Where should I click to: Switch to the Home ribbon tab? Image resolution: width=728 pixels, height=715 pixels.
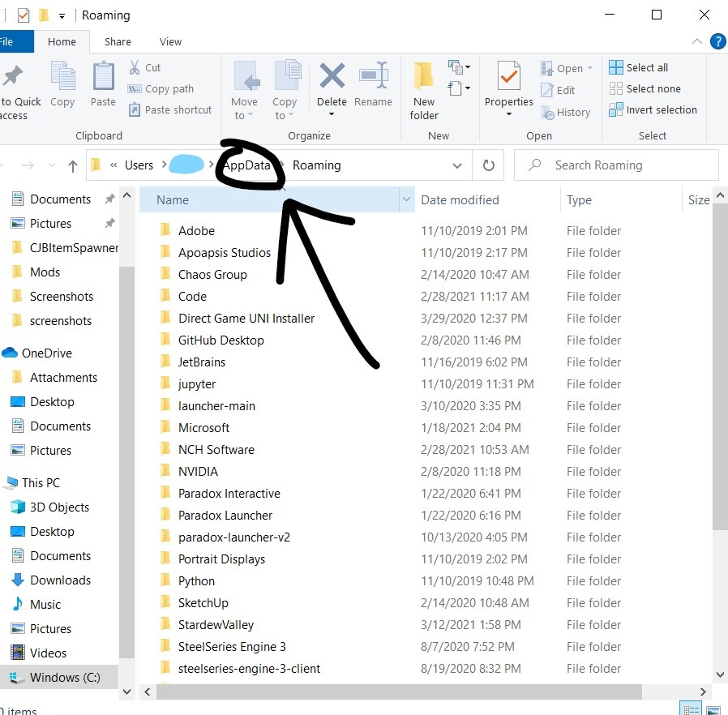pos(62,42)
